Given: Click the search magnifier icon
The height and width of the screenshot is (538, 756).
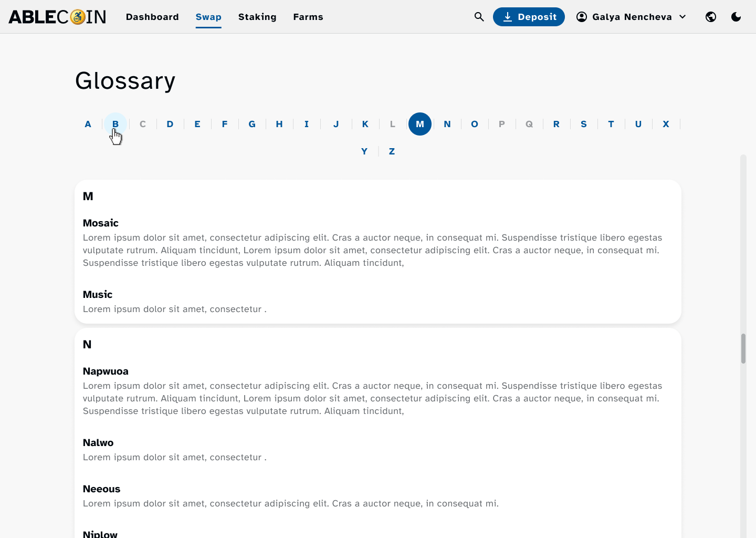Looking at the screenshot, I should click(479, 17).
